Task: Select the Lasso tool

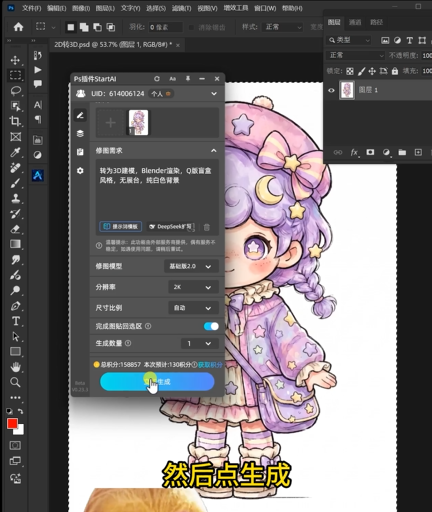Action: coord(15,90)
